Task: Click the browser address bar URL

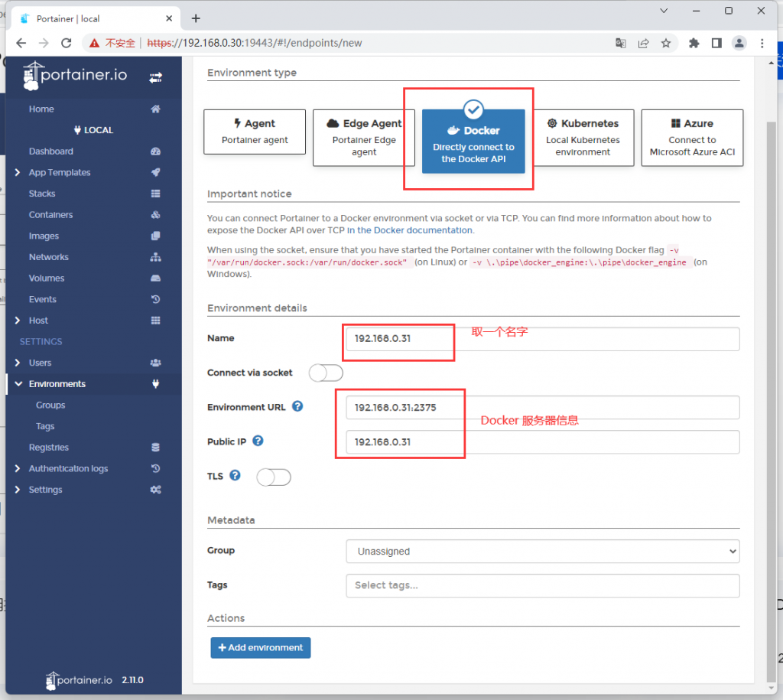Action: 255,43
